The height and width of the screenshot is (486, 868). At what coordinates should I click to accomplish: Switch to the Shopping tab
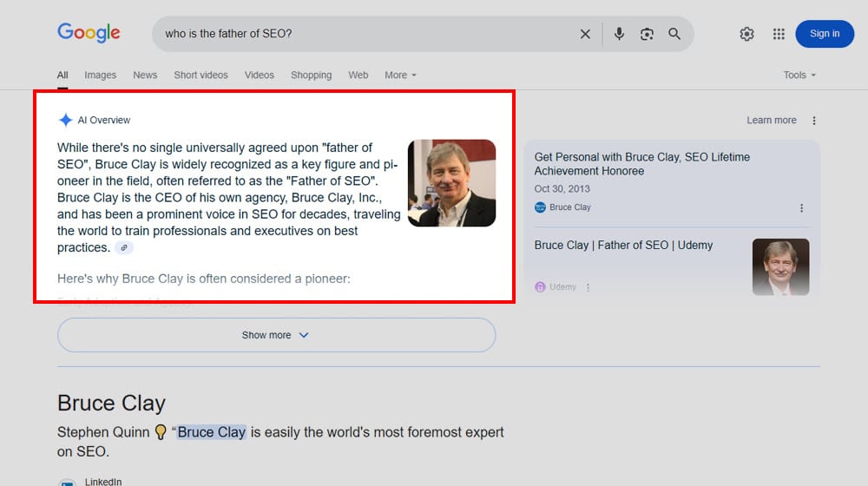click(311, 76)
